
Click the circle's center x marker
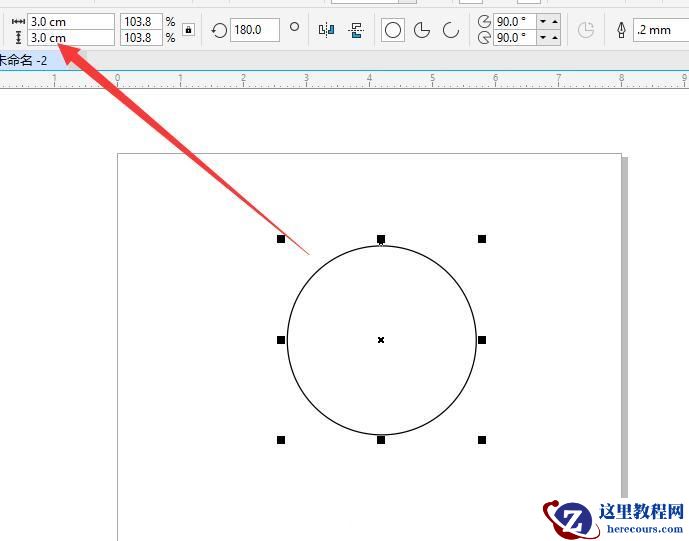click(x=381, y=340)
